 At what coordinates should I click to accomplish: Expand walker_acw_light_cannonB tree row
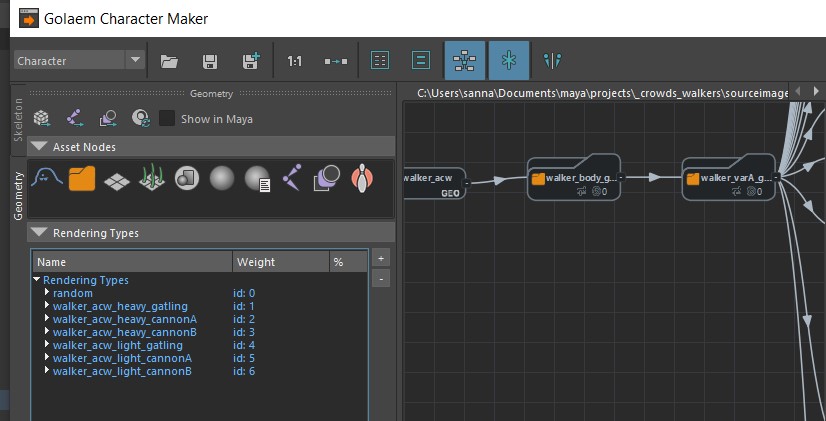pyautogui.click(x=47, y=370)
